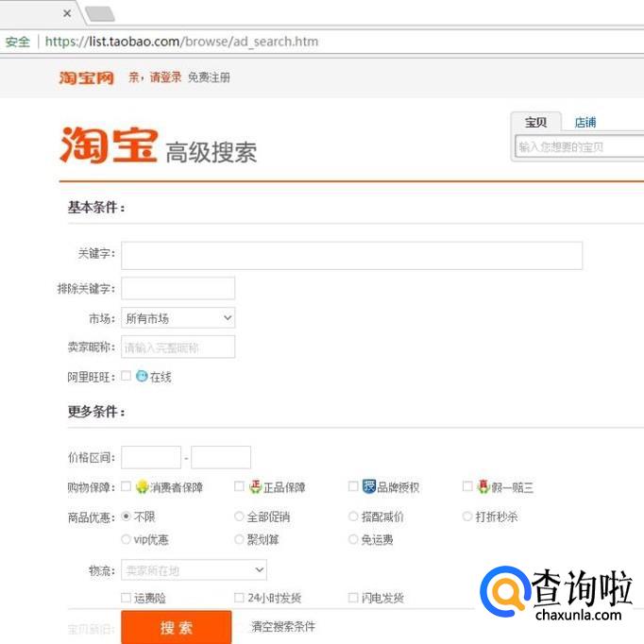Switch to the 店铺 search tab
Screen dimensions: 644x644
tap(585, 122)
